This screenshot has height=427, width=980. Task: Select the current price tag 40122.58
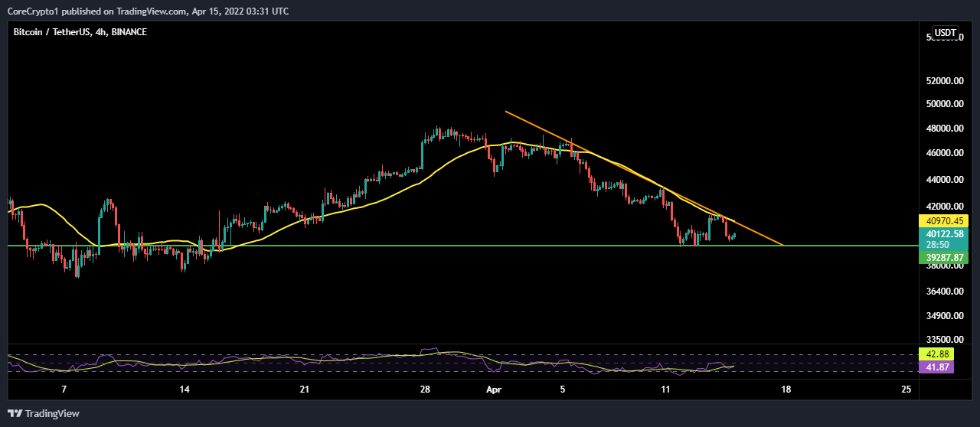coord(943,233)
